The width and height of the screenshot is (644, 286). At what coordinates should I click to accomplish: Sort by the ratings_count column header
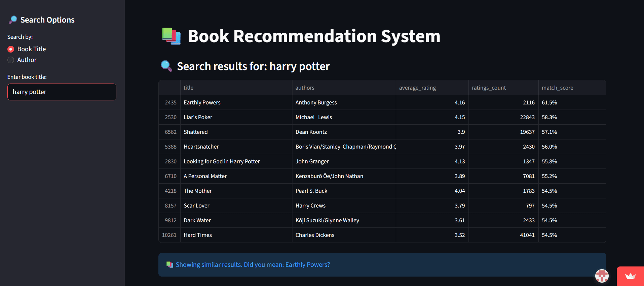pyautogui.click(x=503, y=88)
